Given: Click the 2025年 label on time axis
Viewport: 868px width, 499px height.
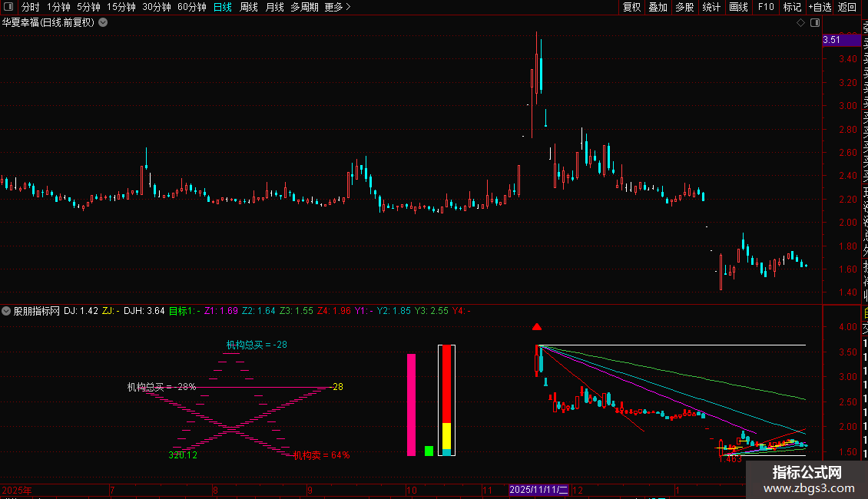Looking at the screenshot, I should [17, 490].
